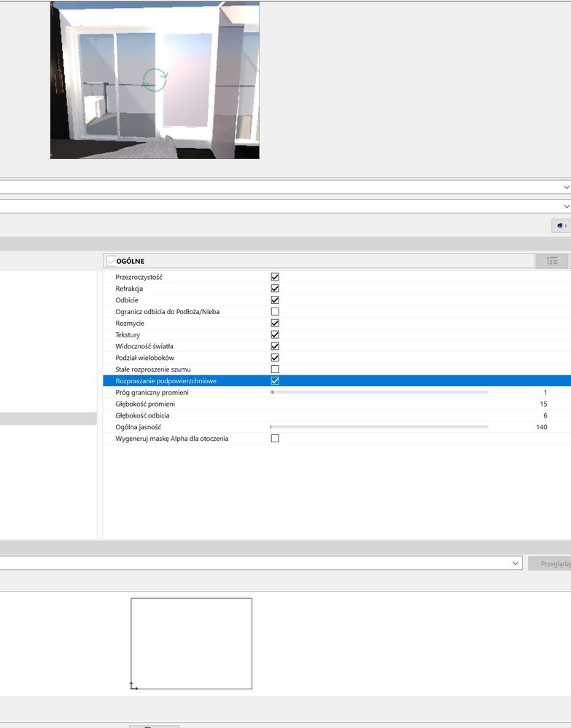Open the first dropdown below the preview
Image resolution: width=571 pixels, height=728 pixels.
[x=285, y=187]
